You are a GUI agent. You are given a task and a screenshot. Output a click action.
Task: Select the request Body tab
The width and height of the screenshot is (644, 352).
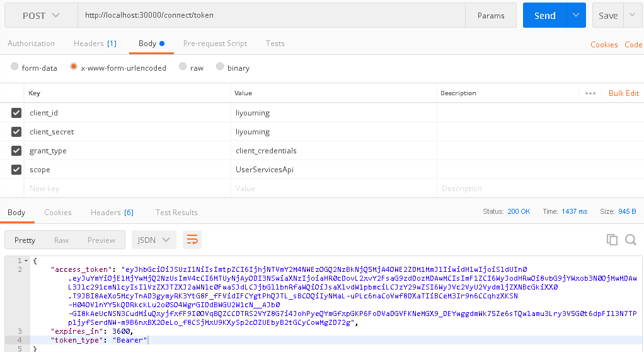(151, 44)
